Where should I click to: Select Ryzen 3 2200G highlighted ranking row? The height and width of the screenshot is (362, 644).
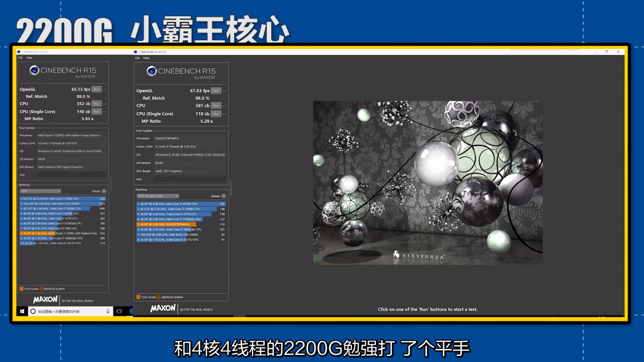pos(63,233)
